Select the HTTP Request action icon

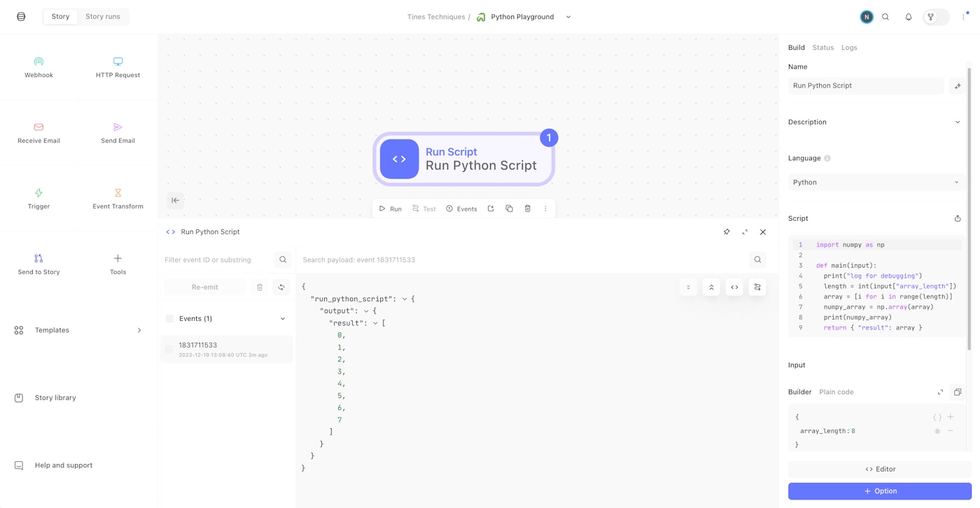tap(117, 62)
